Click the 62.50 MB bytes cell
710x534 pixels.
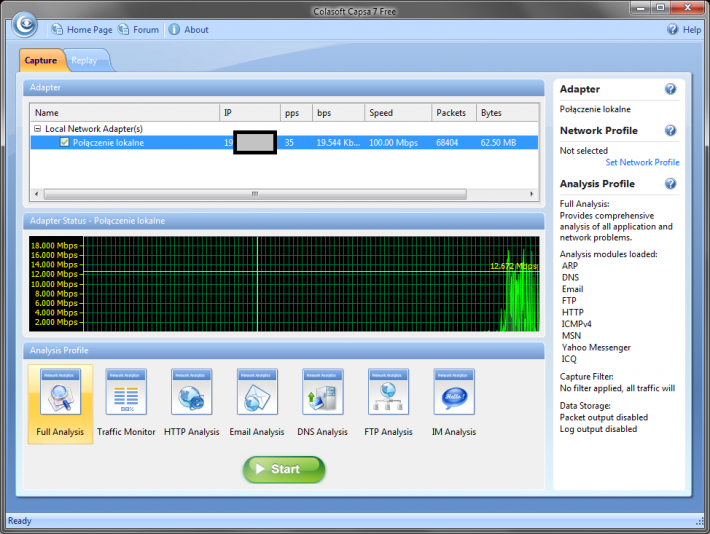(x=498, y=143)
